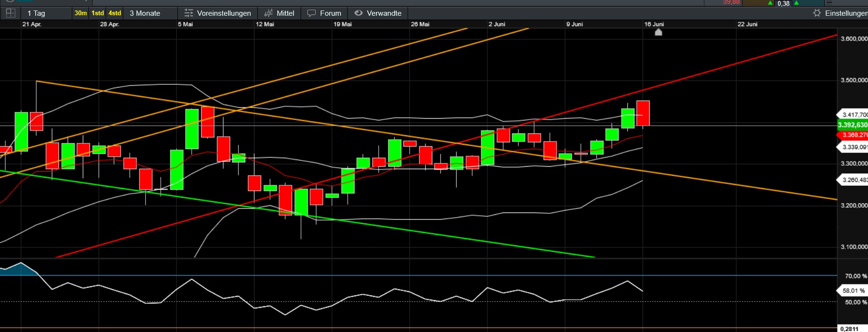The width and height of the screenshot is (868, 332).
Task: Click the 5 Mai date label
Action: coord(185,24)
